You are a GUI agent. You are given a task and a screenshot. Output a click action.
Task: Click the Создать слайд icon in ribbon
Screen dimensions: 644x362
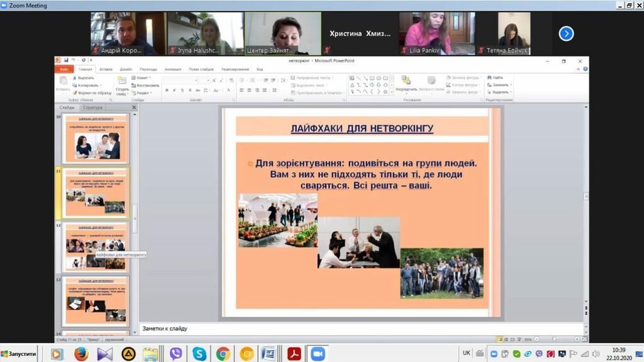122,81
